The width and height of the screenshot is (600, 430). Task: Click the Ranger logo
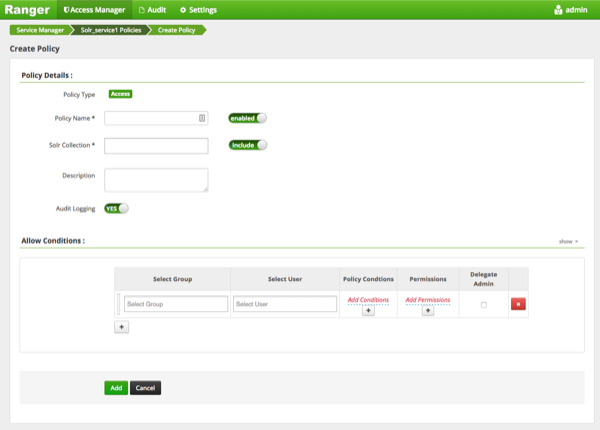tap(27, 10)
